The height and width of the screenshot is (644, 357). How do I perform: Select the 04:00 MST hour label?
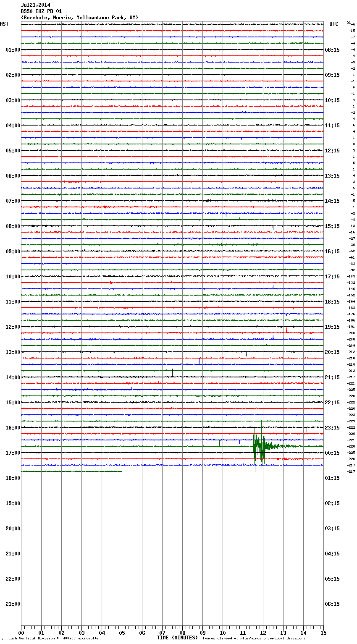pyautogui.click(x=13, y=126)
